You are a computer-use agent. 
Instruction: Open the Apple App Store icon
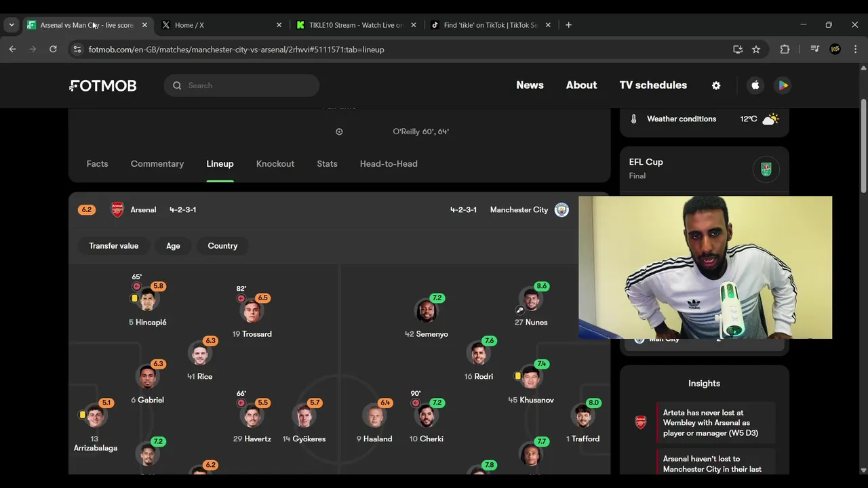[755, 85]
